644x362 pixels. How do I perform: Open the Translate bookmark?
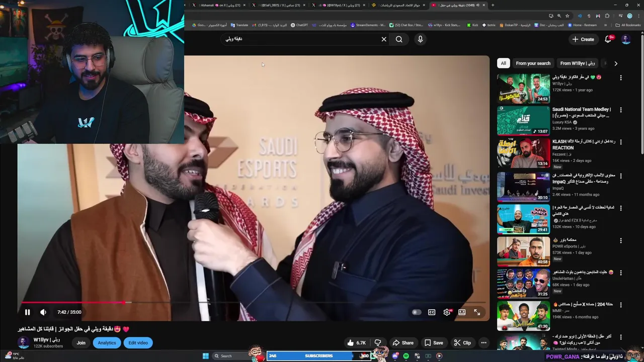coord(239,25)
